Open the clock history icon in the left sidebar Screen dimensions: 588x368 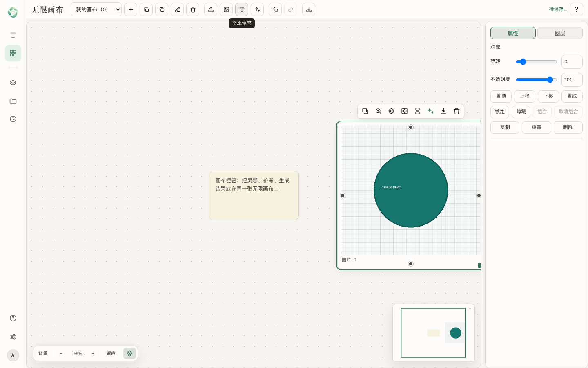coord(13,119)
